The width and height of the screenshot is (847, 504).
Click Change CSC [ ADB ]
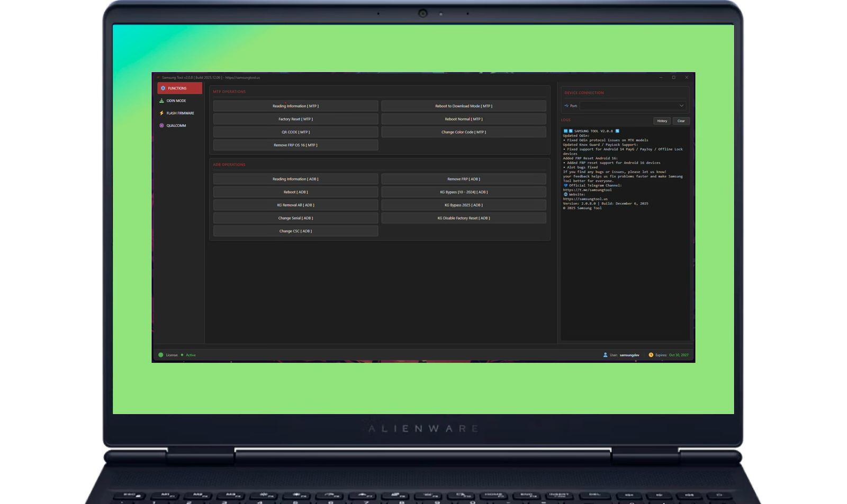295,231
